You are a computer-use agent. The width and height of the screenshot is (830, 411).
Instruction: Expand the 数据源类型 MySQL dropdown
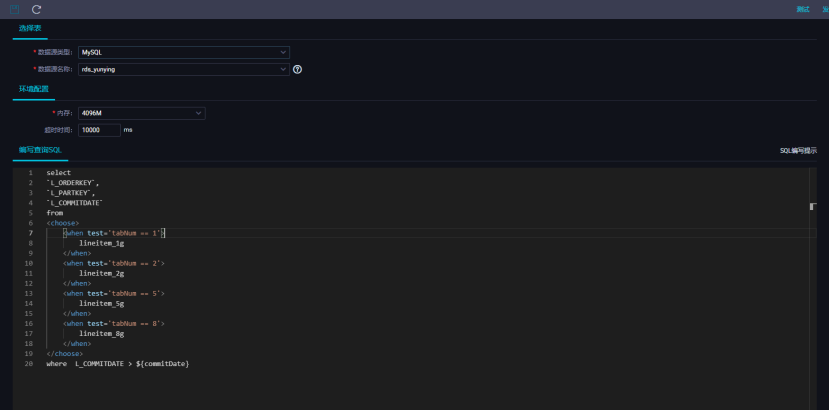coord(184,52)
